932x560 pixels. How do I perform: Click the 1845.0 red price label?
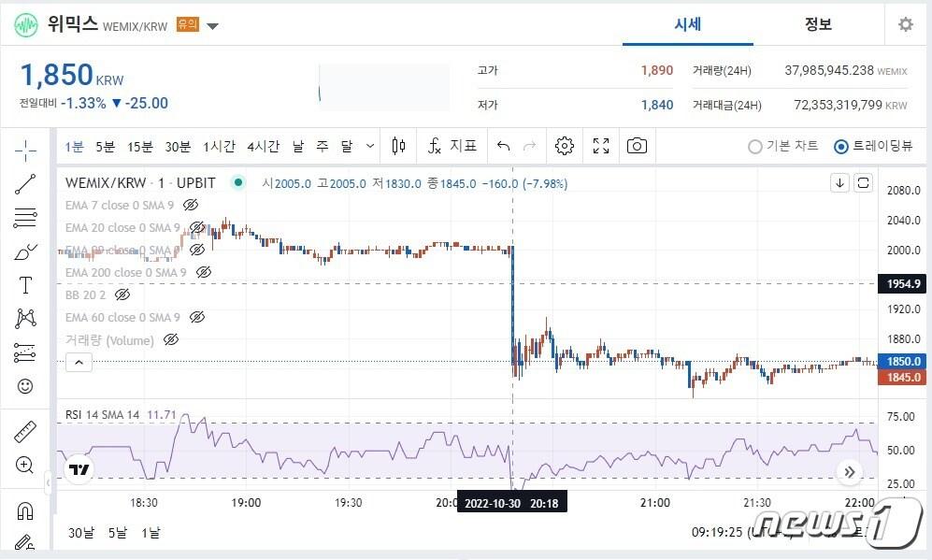[902, 377]
